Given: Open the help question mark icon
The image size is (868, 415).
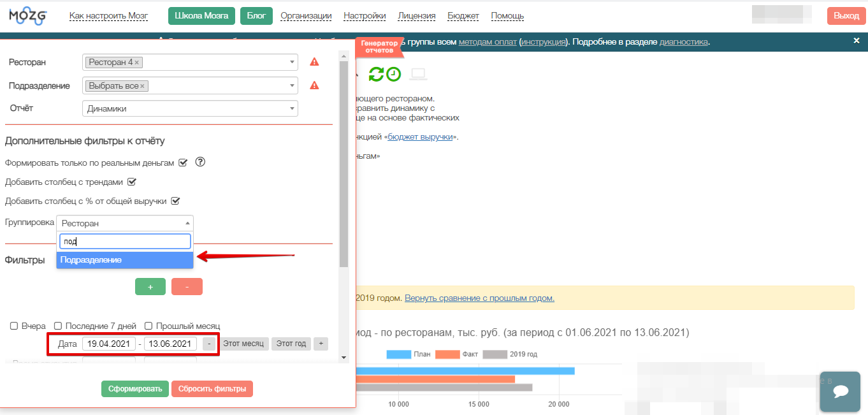Looking at the screenshot, I should [200, 162].
